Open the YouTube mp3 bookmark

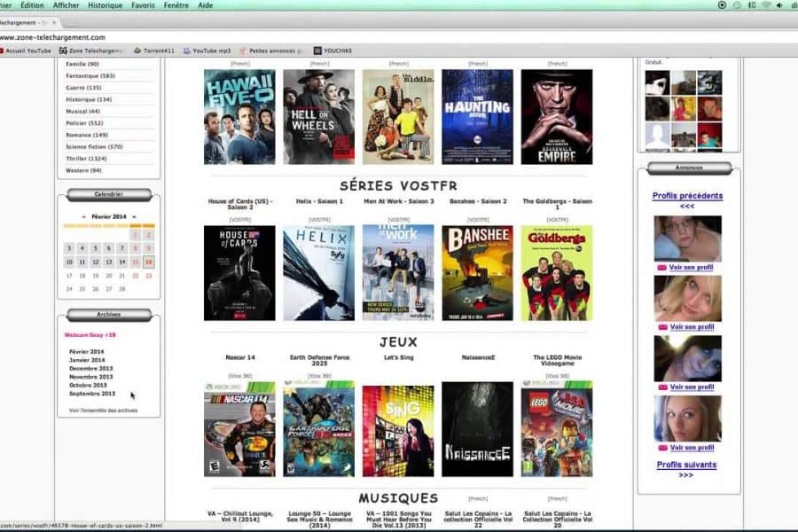click(x=211, y=51)
